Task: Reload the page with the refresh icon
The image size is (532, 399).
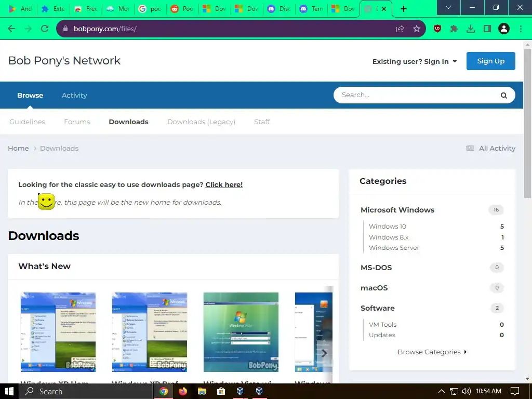Action: click(45, 29)
